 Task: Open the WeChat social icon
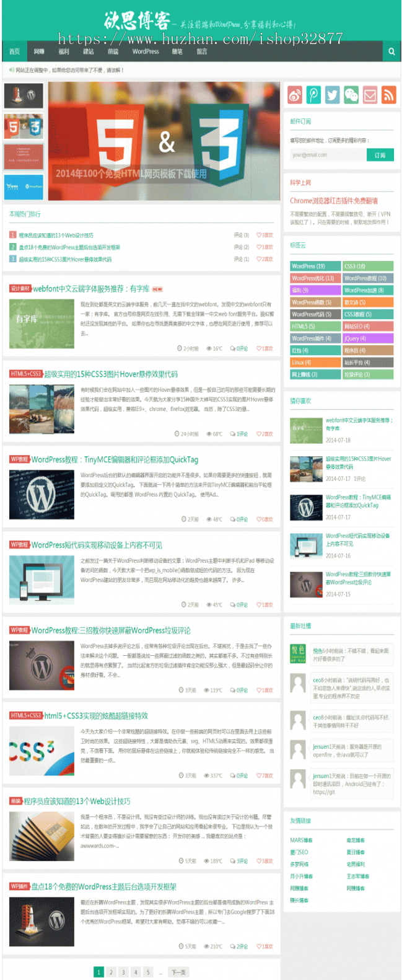pos(351,95)
